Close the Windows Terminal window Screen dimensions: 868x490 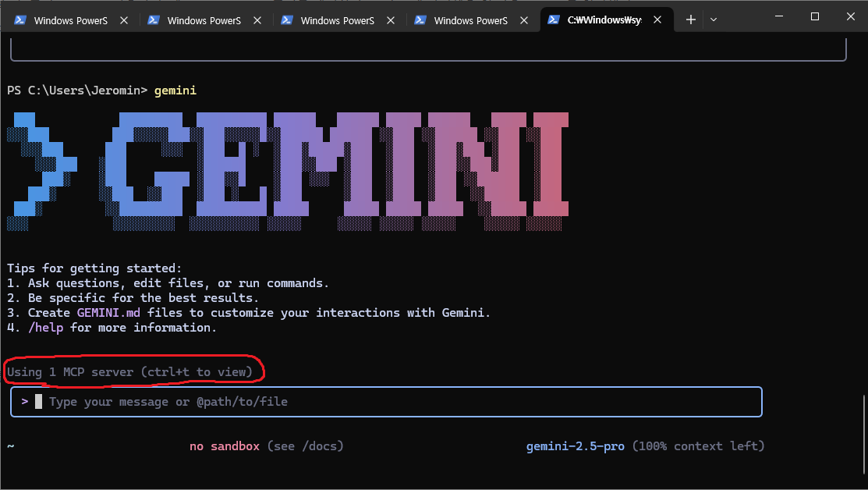pos(850,16)
